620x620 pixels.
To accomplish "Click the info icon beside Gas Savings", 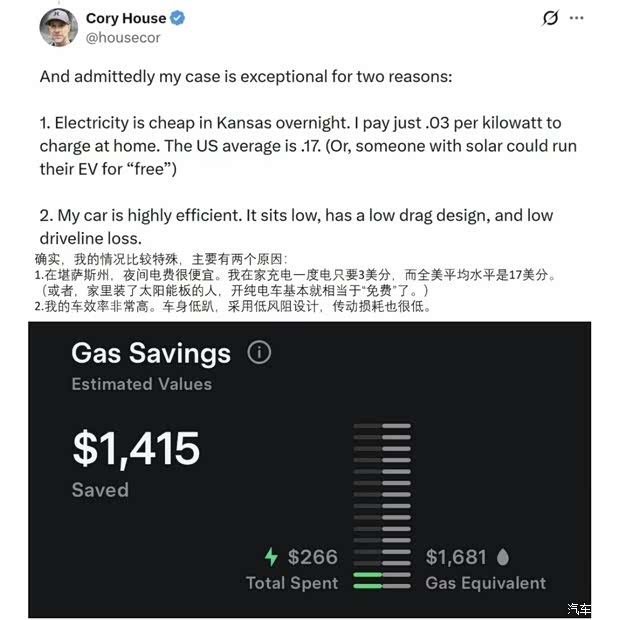I will 259,352.
